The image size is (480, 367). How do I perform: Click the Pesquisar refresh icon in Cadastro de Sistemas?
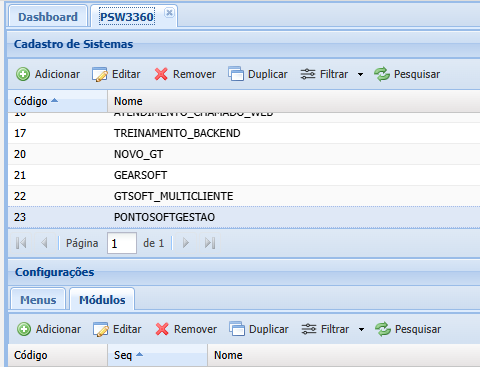(382, 74)
